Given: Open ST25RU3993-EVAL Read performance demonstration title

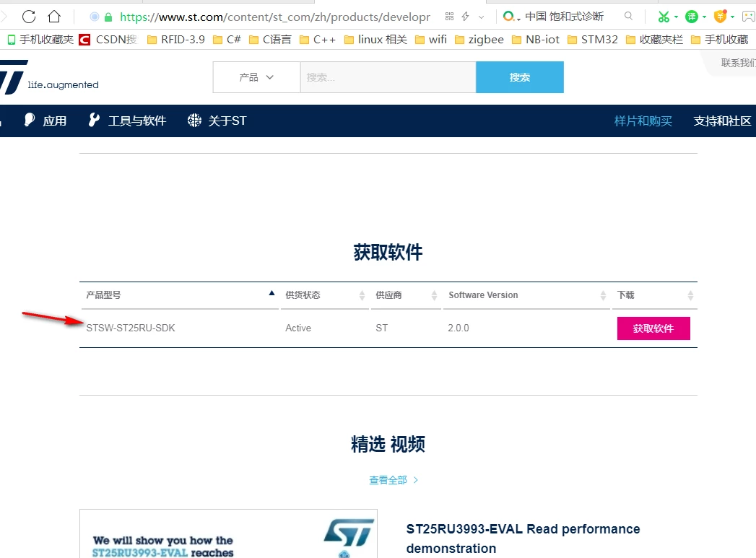Looking at the screenshot, I should point(523,539).
